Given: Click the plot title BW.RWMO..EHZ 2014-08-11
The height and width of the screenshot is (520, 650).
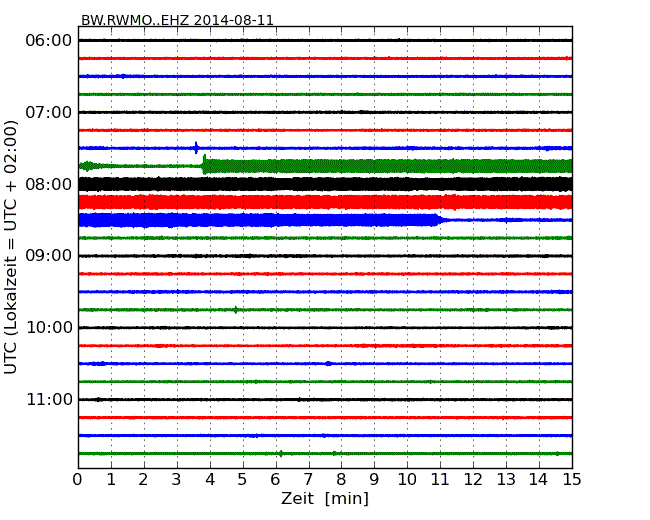Looking at the screenshot, I should 177,20.
